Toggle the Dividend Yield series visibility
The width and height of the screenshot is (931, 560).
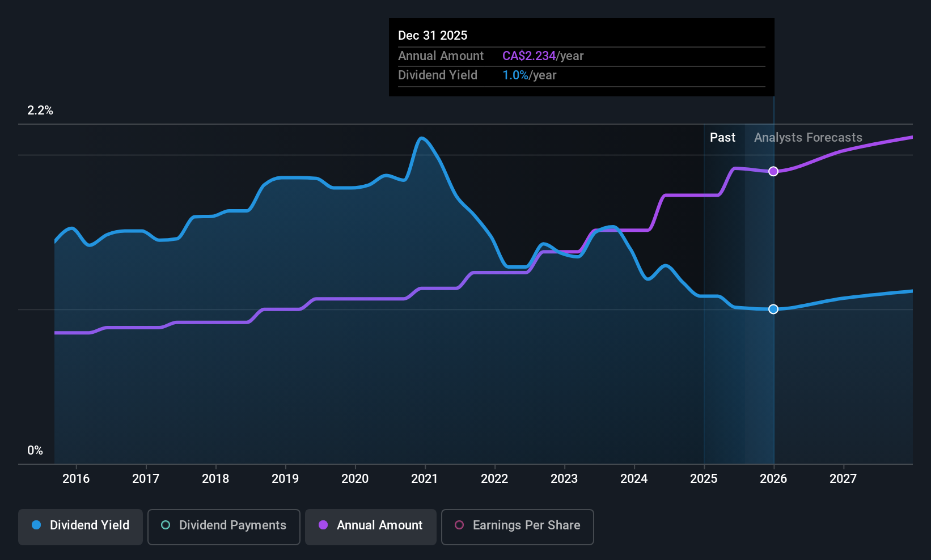click(80, 527)
